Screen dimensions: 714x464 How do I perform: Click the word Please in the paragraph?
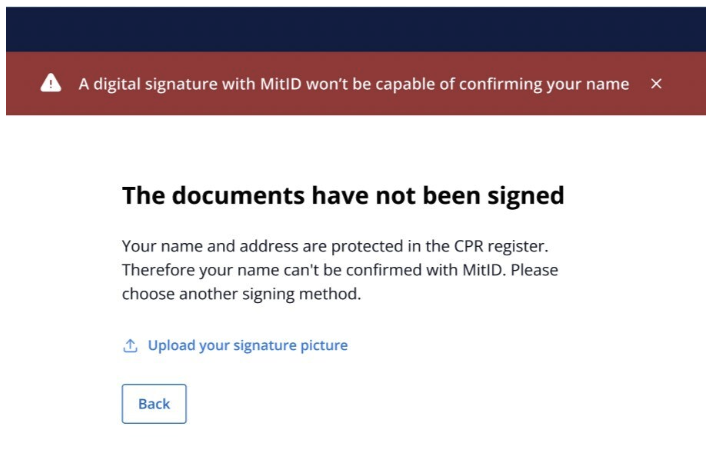(534, 270)
